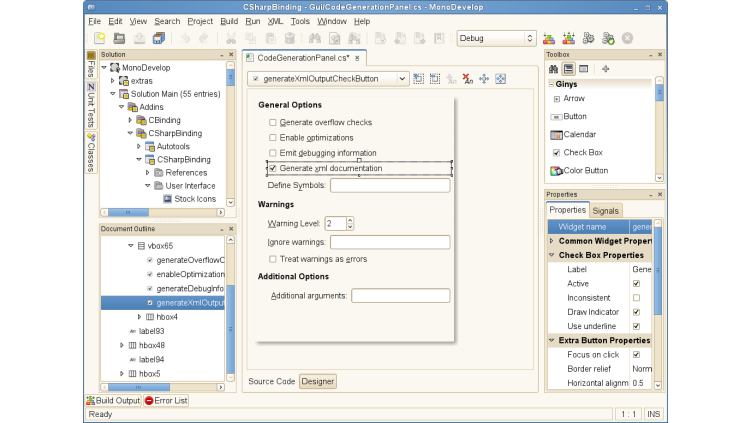Open the Tools menu
The width and height of the screenshot is (752, 423).
click(300, 22)
